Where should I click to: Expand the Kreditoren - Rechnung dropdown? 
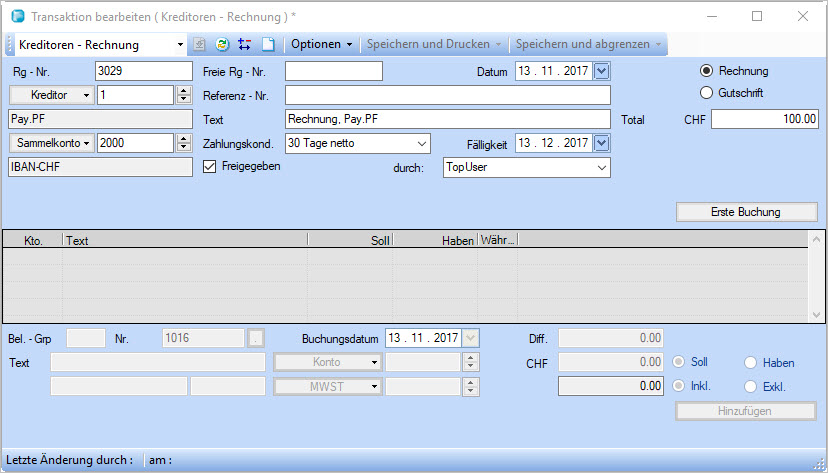coord(180,45)
